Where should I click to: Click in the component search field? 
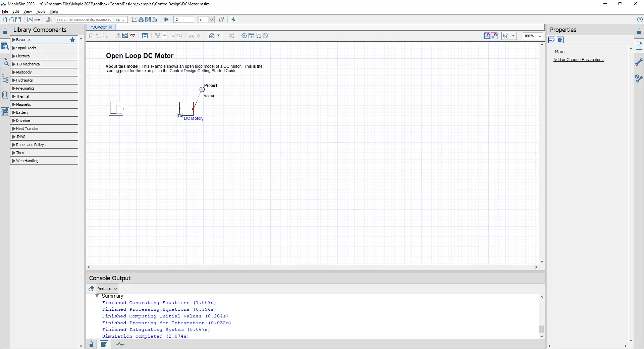click(x=92, y=19)
